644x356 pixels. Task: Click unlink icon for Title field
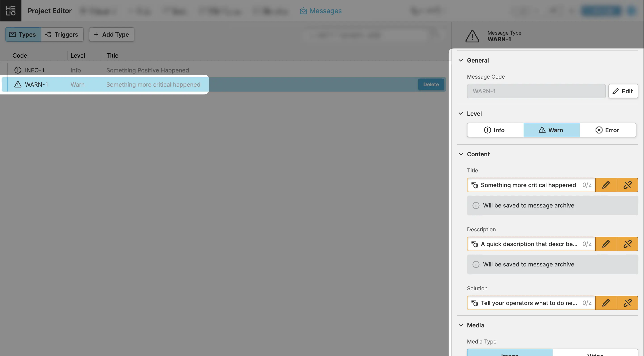click(x=627, y=185)
